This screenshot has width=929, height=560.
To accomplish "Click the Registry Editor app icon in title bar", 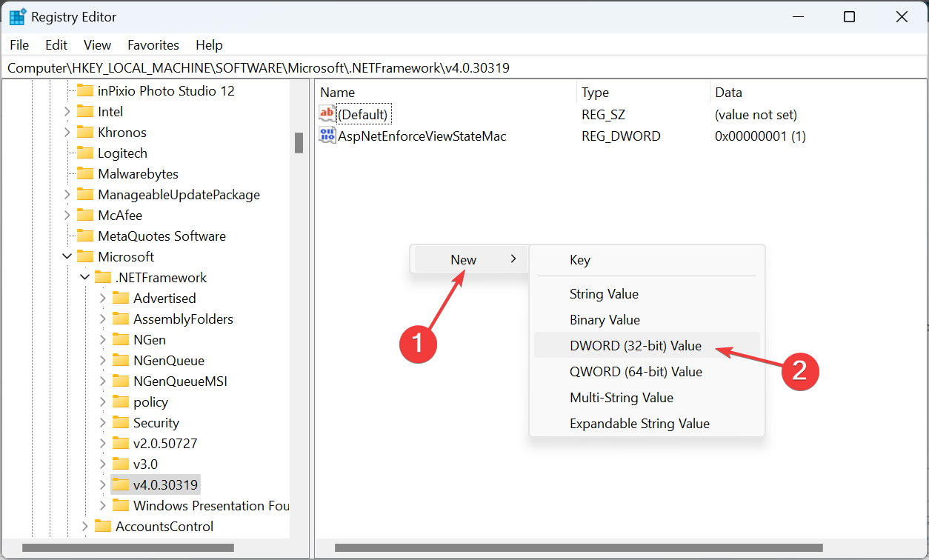I will click(x=17, y=16).
